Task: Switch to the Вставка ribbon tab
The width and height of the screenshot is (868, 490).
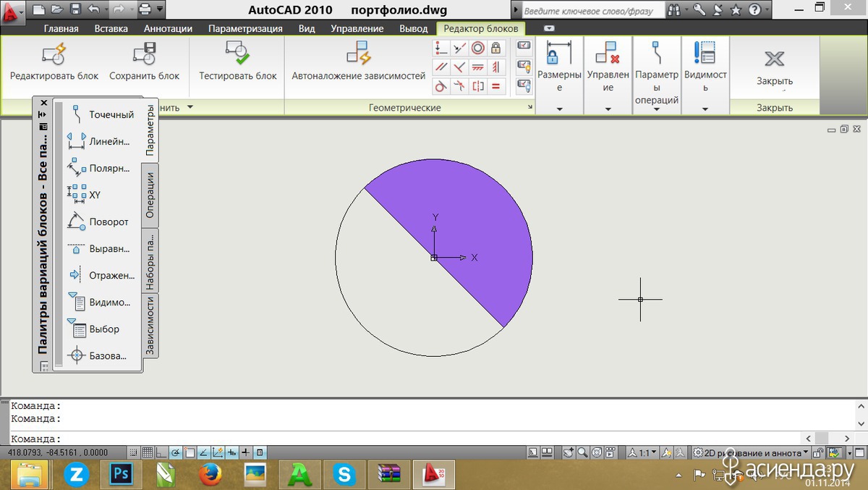Action: (x=111, y=28)
